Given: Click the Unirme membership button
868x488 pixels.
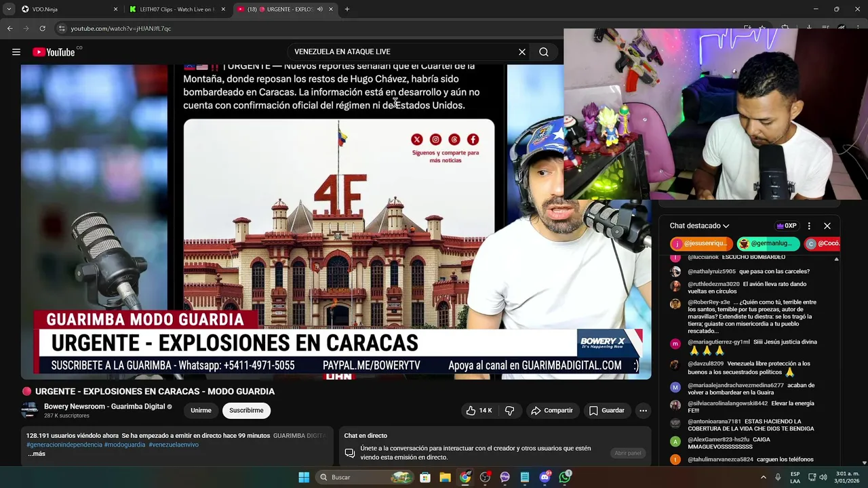Looking at the screenshot, I should (201, 411).
